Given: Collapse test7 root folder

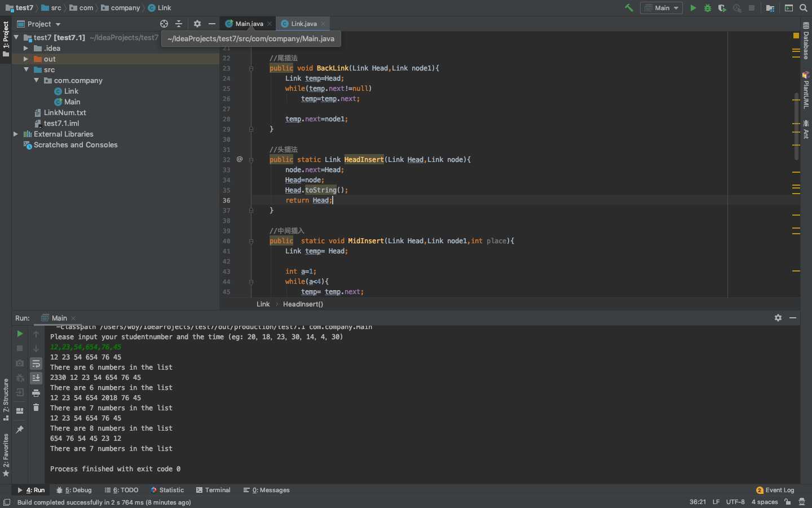Looking at the screenshot, I should pos(16,37).
